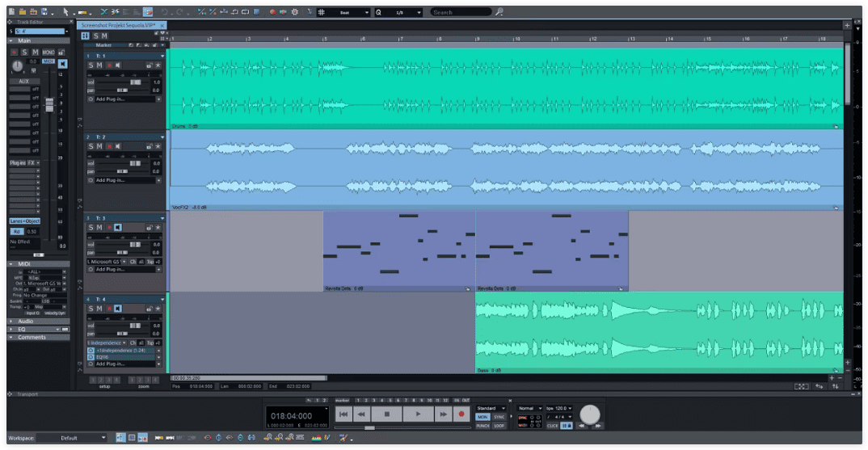Screen dimensions: 868x450
Task: Click the lock icon in Main section
Action: (61, 52)
